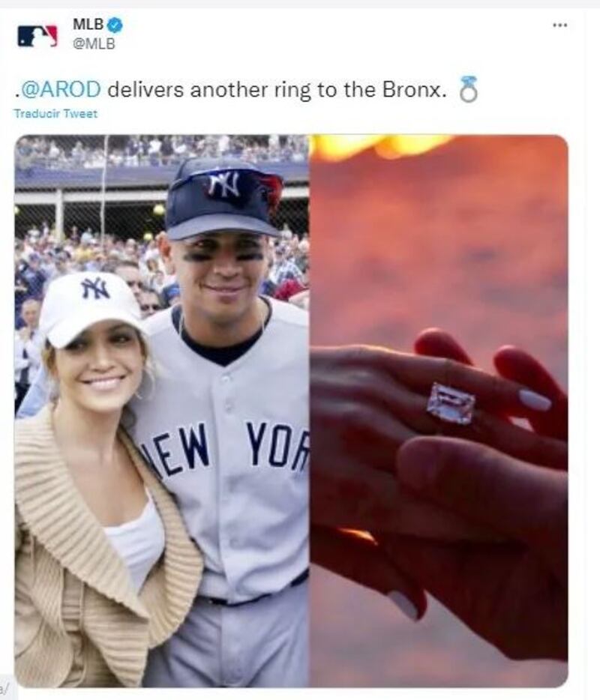Click the blue verified checkmark badge

click(115, 25)
